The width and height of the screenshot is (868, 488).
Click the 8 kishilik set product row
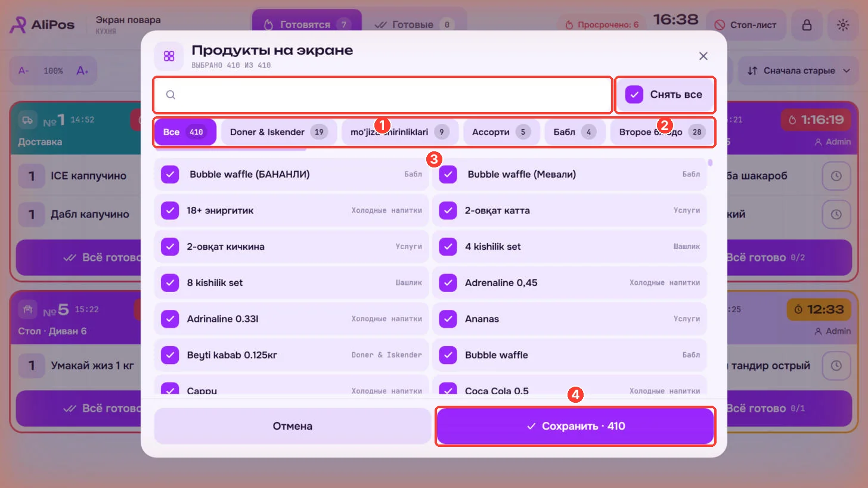click(292, 282)
